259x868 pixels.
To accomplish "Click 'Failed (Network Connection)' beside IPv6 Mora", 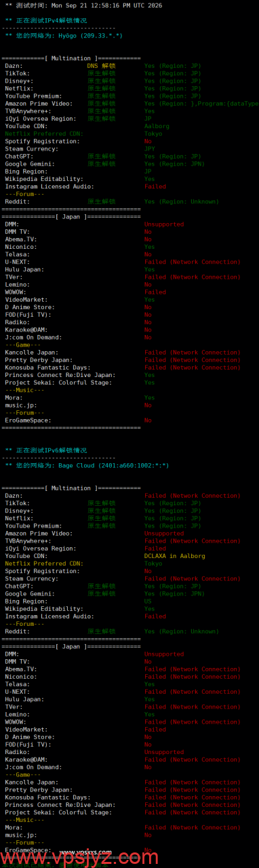I will [192, 827].
